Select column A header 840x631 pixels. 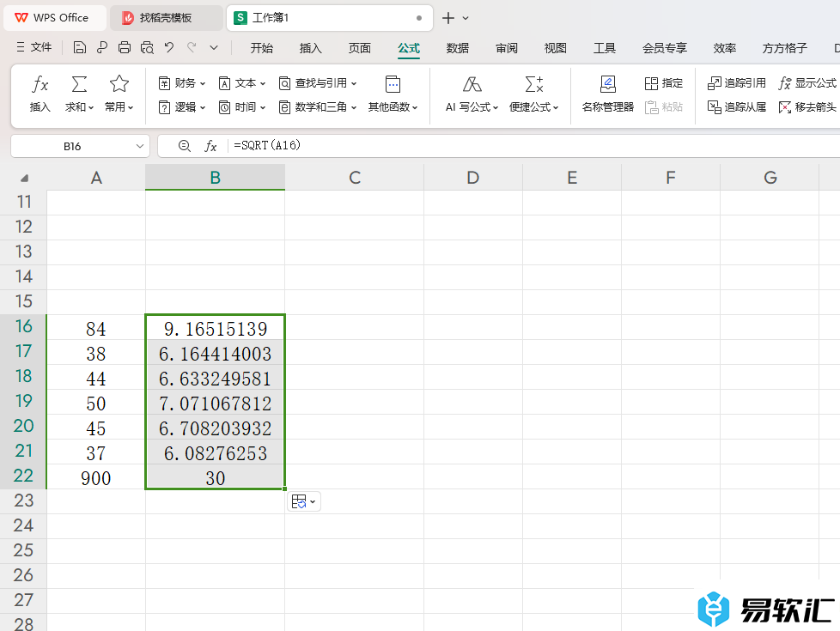click(x=96, y=178)
